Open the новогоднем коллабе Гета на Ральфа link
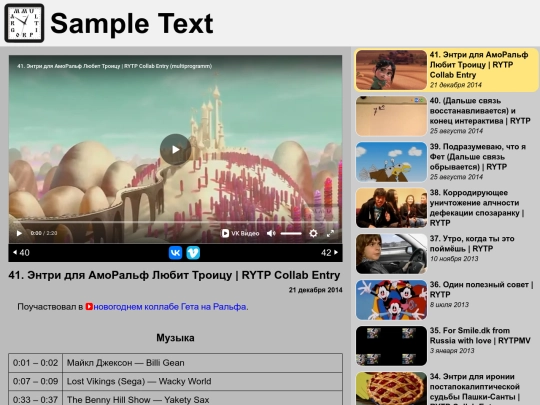 point(170,307)
